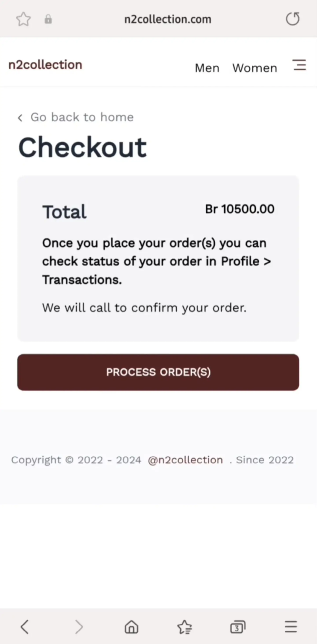Open the site's hamburger navigation menu
The height and width of the screenshot is (644, 317).
(299, 66)
